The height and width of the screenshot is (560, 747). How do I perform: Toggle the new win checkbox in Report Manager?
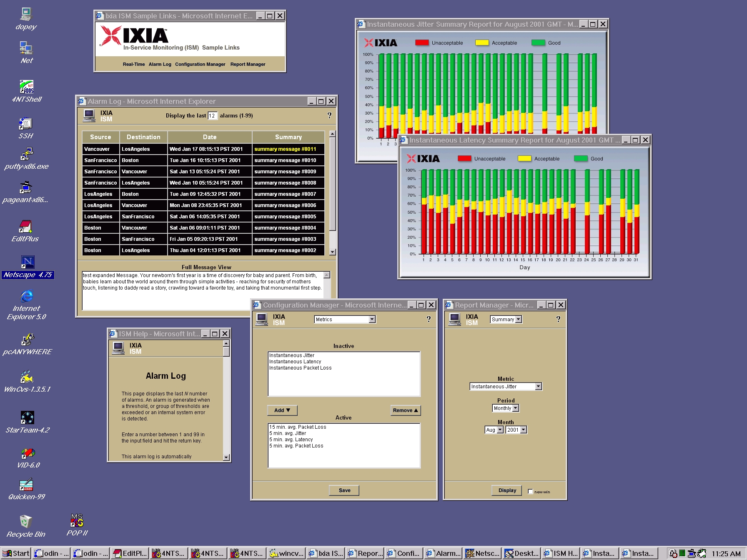530,491
